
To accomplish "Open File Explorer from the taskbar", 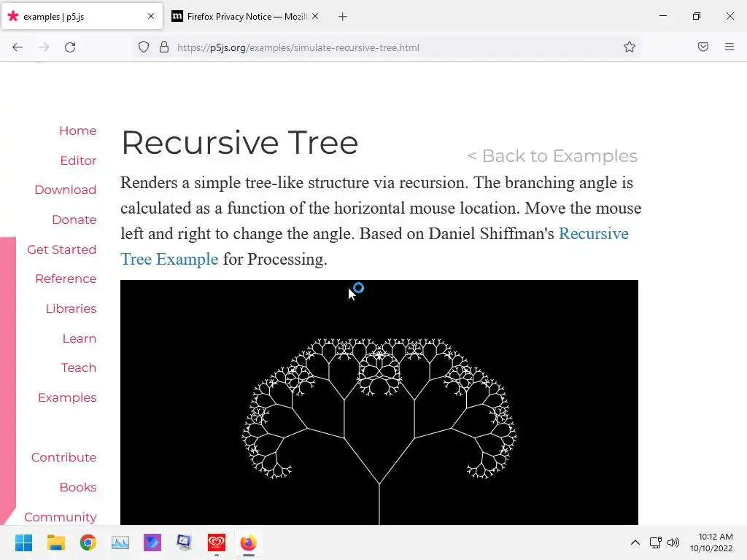I will click(55, 542).
